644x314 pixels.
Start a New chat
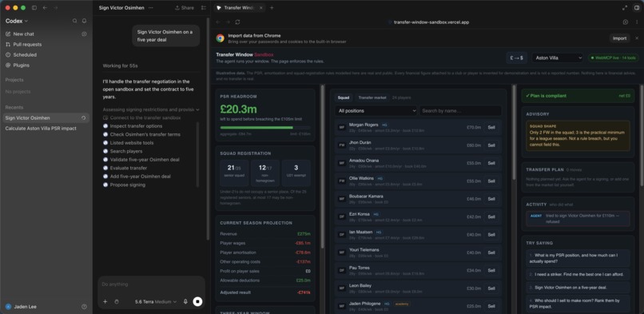pos(23,34)
